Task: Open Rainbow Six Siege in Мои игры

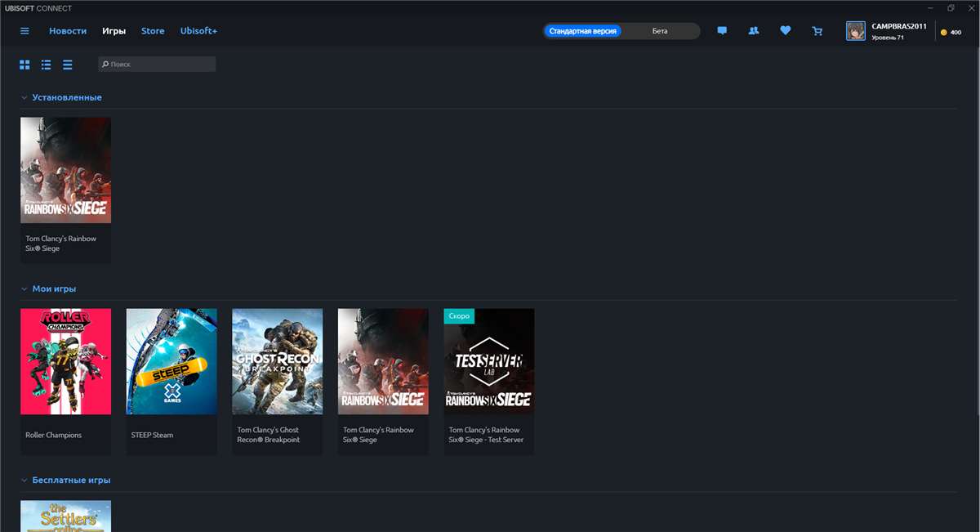Action: click(x=383, y=361)
